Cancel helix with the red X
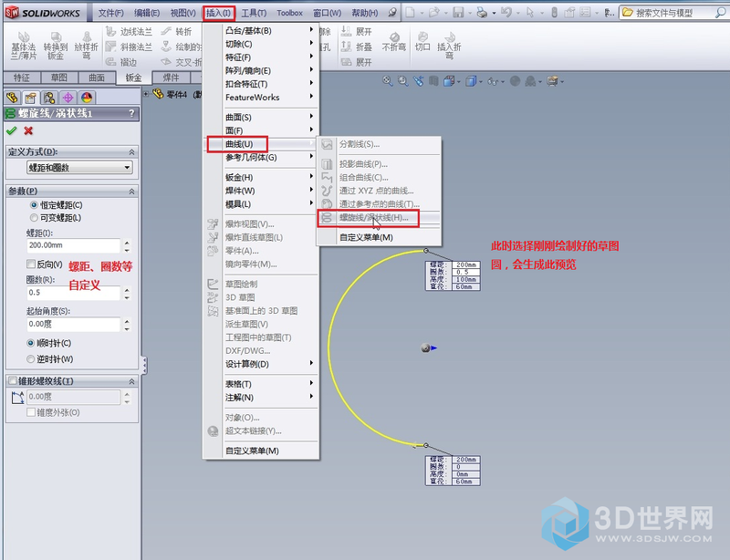This screenshot has width=730, height=560. click(28, 131)
